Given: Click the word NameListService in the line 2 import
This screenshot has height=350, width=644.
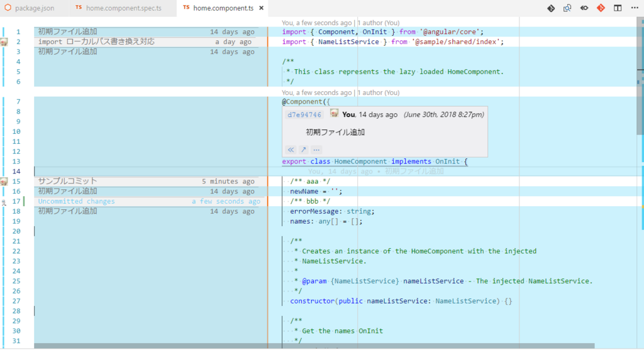Looking at the screenshot, I should [348, 42].
